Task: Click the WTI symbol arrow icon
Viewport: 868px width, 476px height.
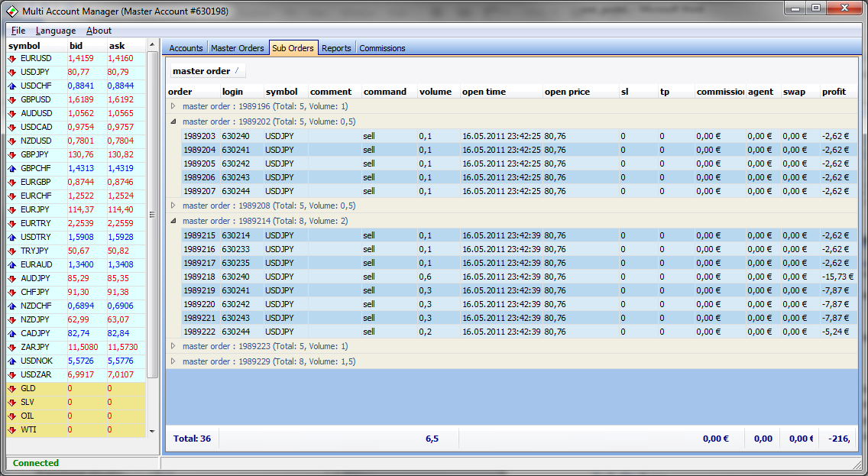Action: click(12, 429)
